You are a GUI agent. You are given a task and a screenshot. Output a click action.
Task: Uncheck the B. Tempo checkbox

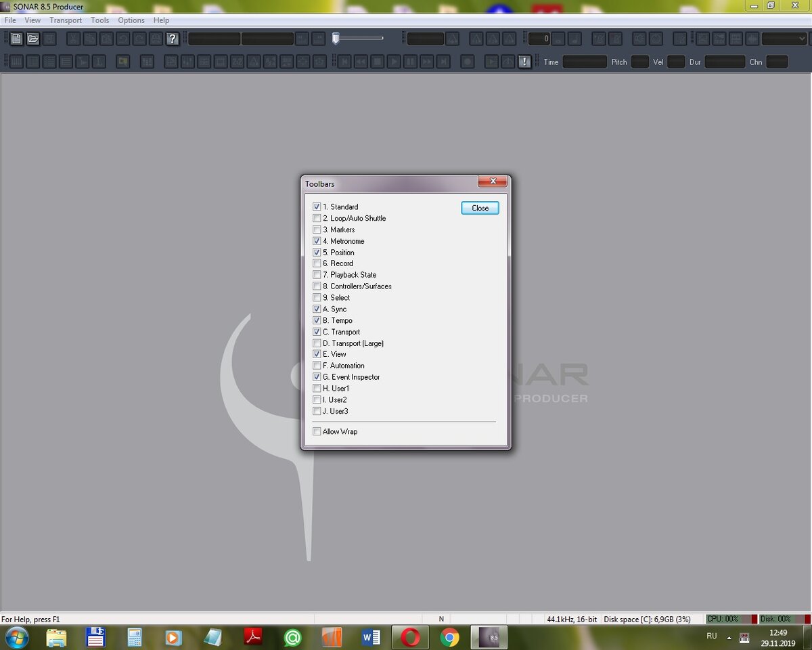[317, 320]
